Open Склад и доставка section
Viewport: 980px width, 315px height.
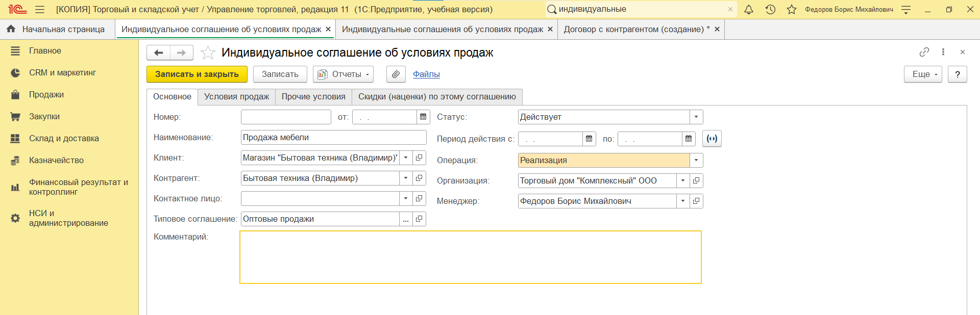pos(64,138)
